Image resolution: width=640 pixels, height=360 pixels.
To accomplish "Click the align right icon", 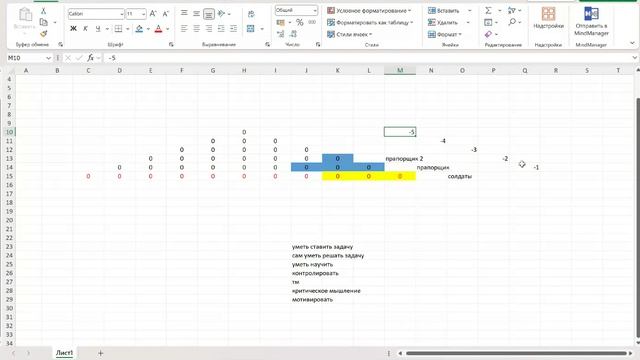I will (x=209, y=29).
